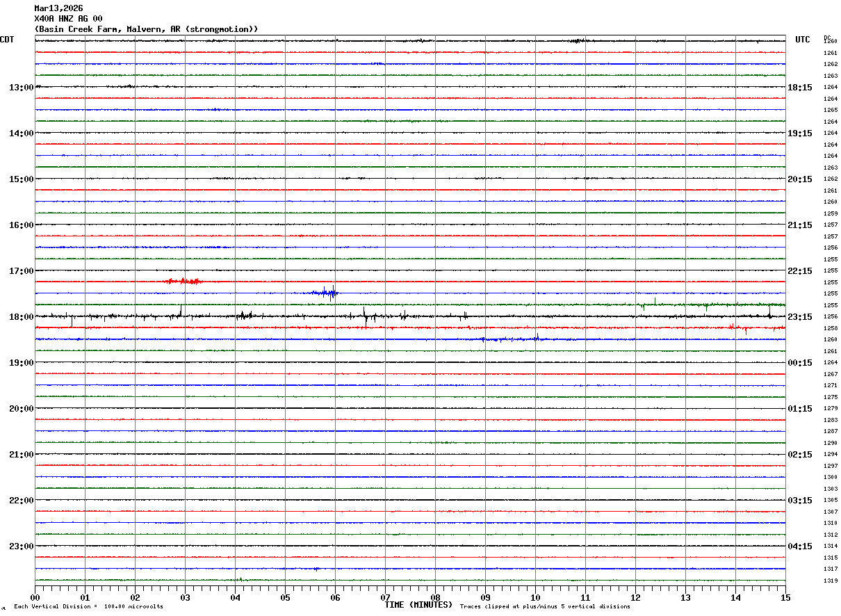841x616 pixels.
Task: Select the 15:00 CDT row label
Action: [x=22, y=179]
